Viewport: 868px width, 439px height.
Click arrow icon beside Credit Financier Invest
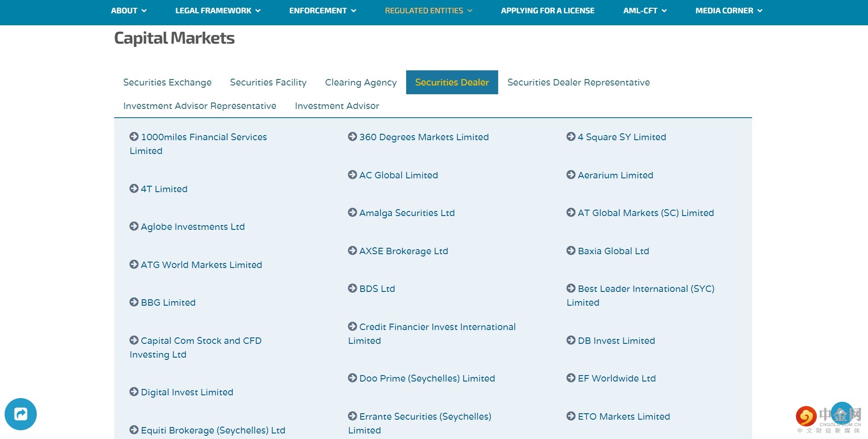352,326
